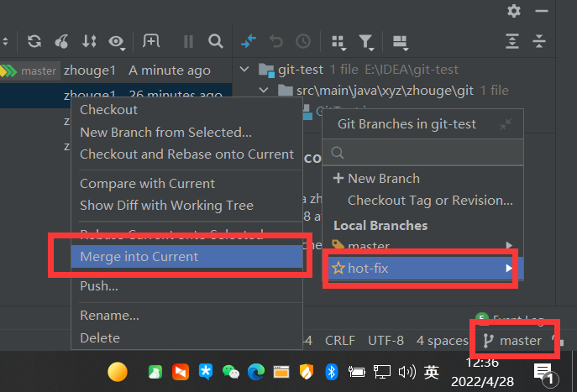Select Push... in the context menu
577x392 pixels.
(186, 285)
